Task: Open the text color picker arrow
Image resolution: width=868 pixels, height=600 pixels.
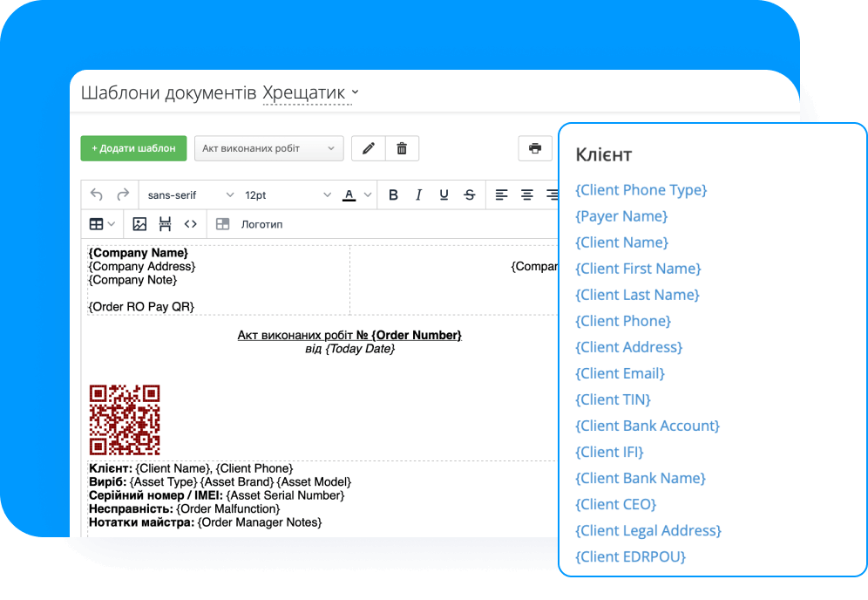Action: (x=368, y=194)
